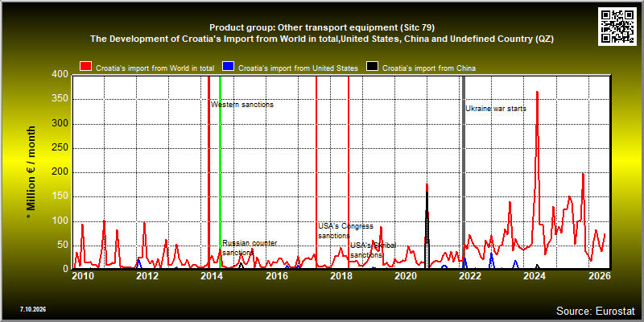Click the 2024 peak of the red line

point(537,92)
